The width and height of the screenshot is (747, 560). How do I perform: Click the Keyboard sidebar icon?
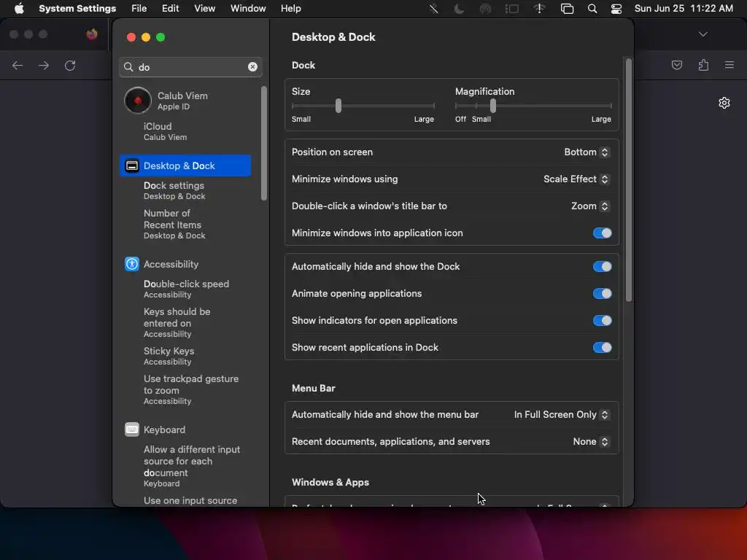tap(132, 429)
